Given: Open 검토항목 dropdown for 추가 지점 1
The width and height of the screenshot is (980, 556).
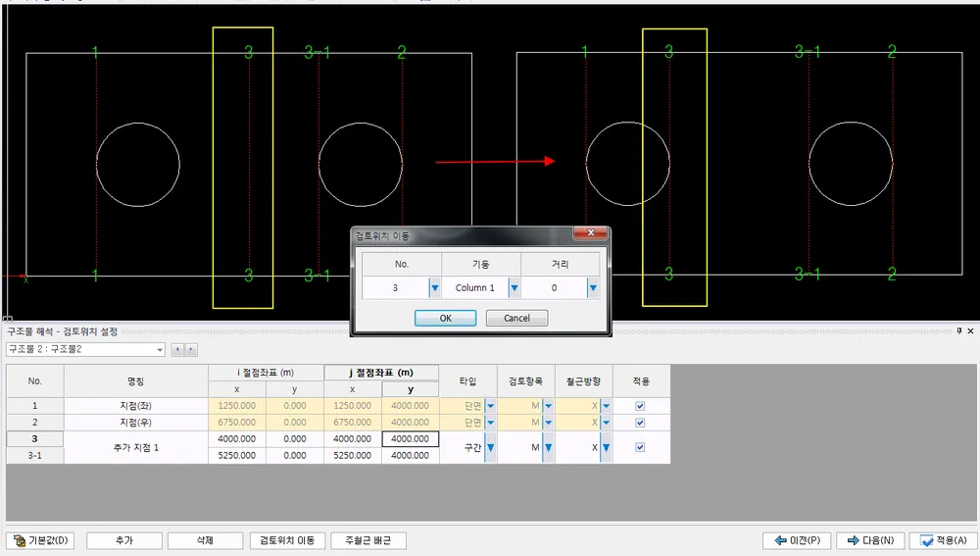Looking at the screenshot, I should (x=548, y=447).
